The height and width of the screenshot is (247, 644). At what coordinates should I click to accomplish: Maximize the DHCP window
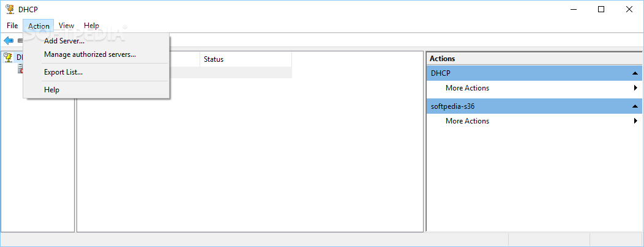coord(601,9)
